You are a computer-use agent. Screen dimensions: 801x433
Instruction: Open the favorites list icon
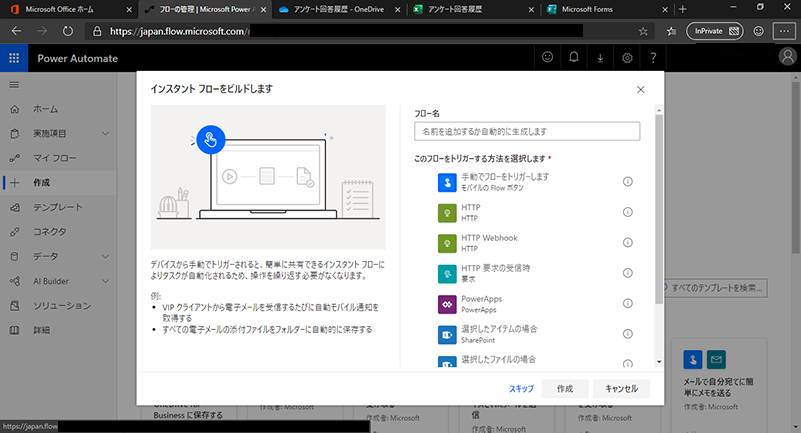click(671, 32)
